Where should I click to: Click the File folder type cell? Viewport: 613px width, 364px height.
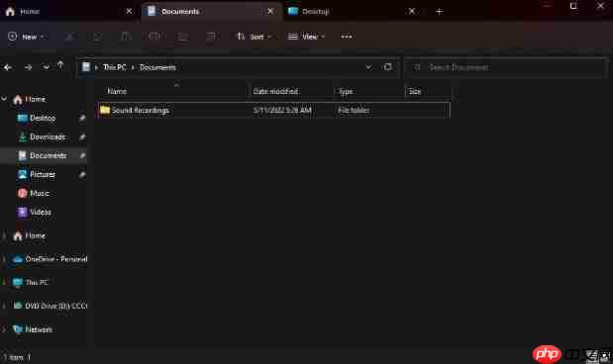point(354,110)
